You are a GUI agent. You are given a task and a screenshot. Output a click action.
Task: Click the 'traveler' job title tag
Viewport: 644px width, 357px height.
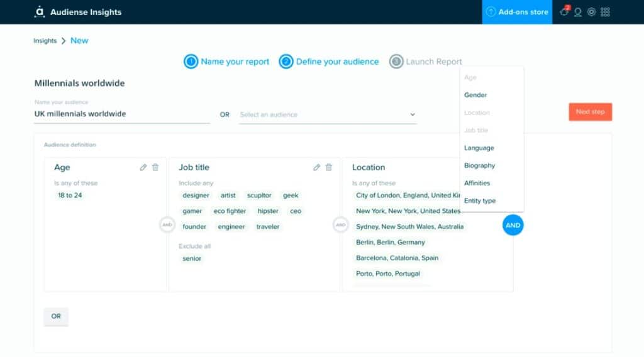click(268, 226)
